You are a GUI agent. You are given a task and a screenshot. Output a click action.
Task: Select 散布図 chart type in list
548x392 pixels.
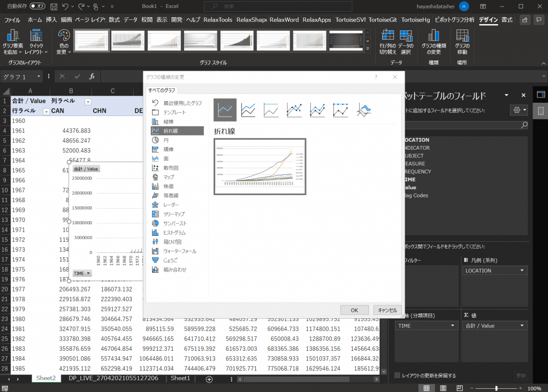pyautogui.click(x=171, y=167)
